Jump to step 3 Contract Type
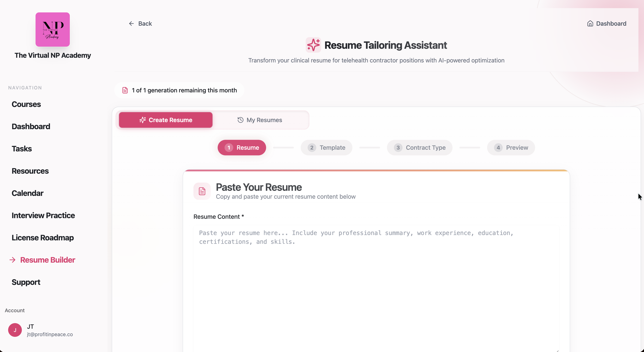This screenshot has width=644, height=352. coord(419,148)
